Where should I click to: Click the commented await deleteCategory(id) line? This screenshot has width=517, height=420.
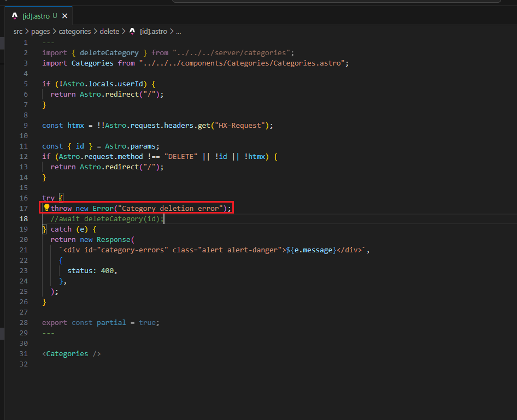(107, 218)
